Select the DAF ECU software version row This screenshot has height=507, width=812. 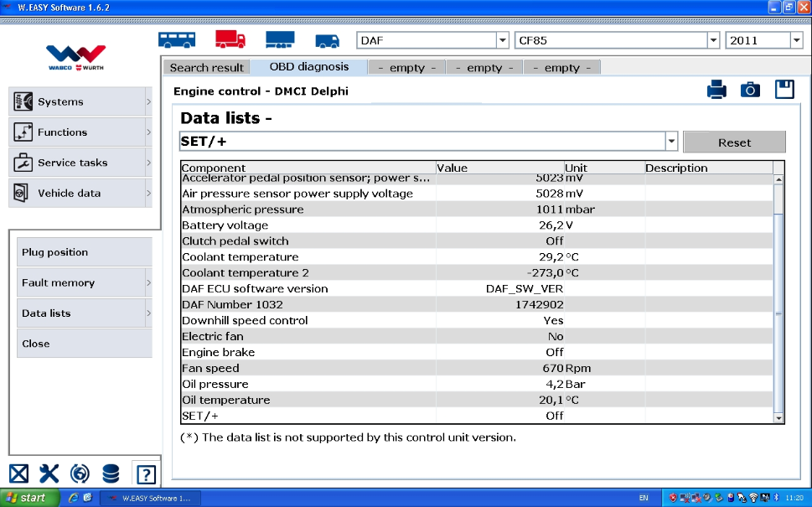pos(477,288)
